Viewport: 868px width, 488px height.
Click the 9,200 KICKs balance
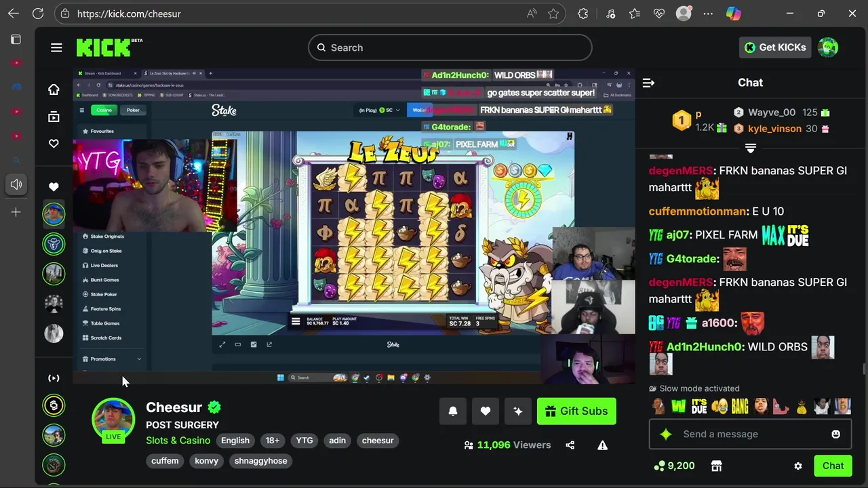[674, 466]
